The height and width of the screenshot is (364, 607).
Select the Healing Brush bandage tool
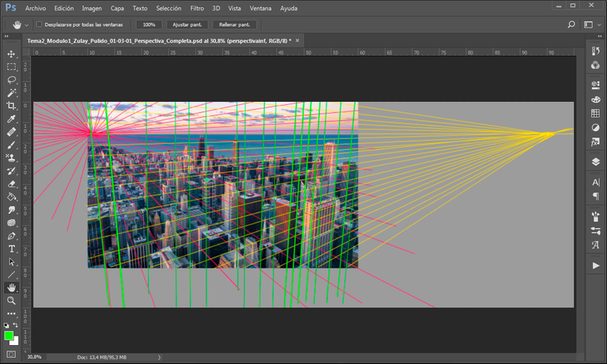click(11, 132)
